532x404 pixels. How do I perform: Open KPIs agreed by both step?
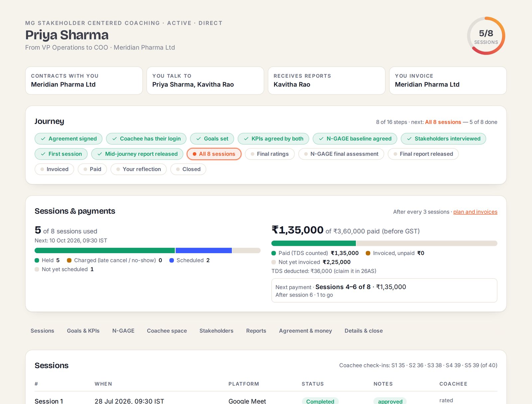[x=273, y=139]
